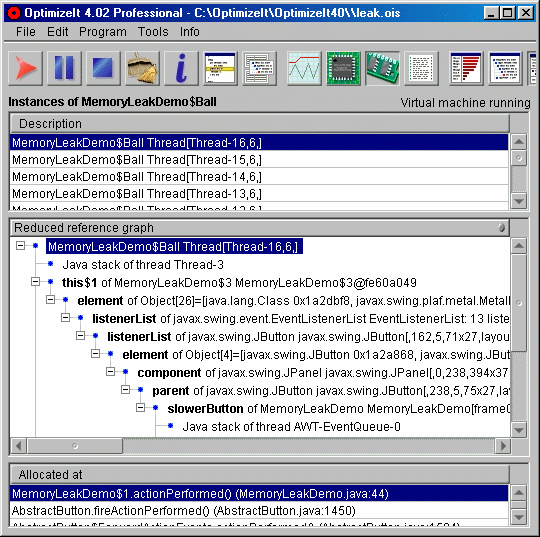
Task: Select AbstractButton.fireActionPerformed() allocation line
Action: click(259, 510)
